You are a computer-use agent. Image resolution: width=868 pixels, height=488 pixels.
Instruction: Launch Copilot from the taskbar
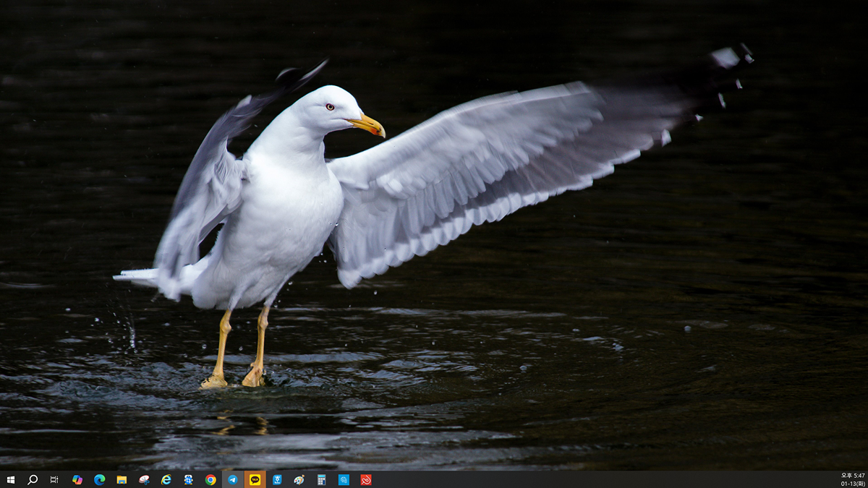(77, 479)
